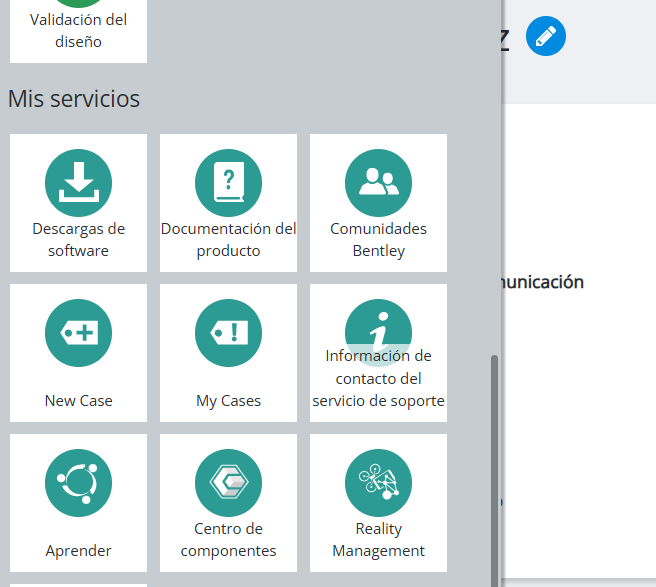656x587 pixels.
Task: Click the 'Centro de componentes' text label
Action: [228, 540]
